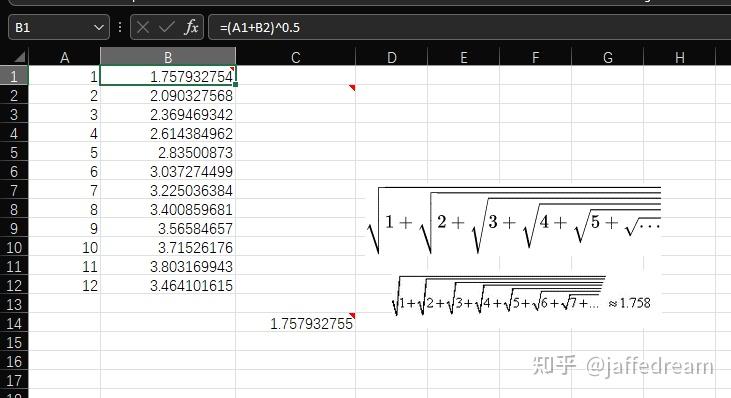Cancel formula entry with the X icon
731x398 pixels.
[x=143, y=27]
